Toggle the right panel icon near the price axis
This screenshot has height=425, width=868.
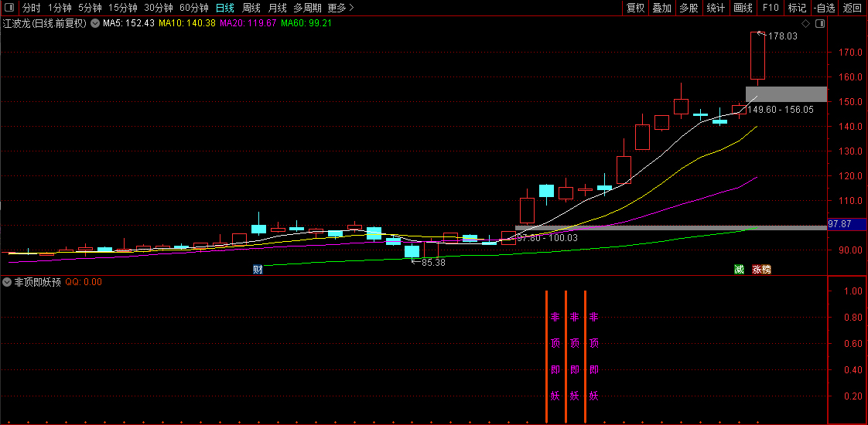[x=820, y=24]
